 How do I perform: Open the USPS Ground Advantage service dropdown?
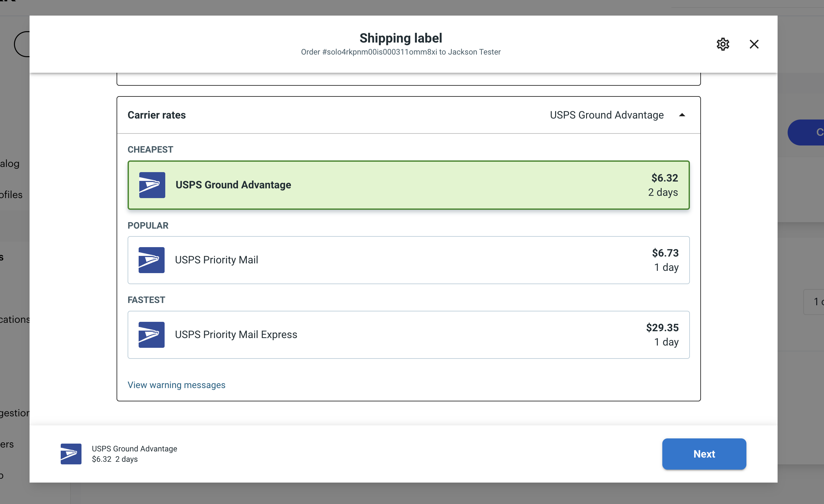pos(606,115)
